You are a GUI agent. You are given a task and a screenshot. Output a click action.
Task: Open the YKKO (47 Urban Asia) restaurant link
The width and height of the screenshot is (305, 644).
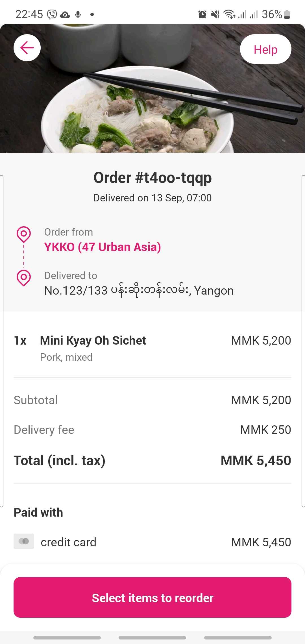click(x=103, y=247)
